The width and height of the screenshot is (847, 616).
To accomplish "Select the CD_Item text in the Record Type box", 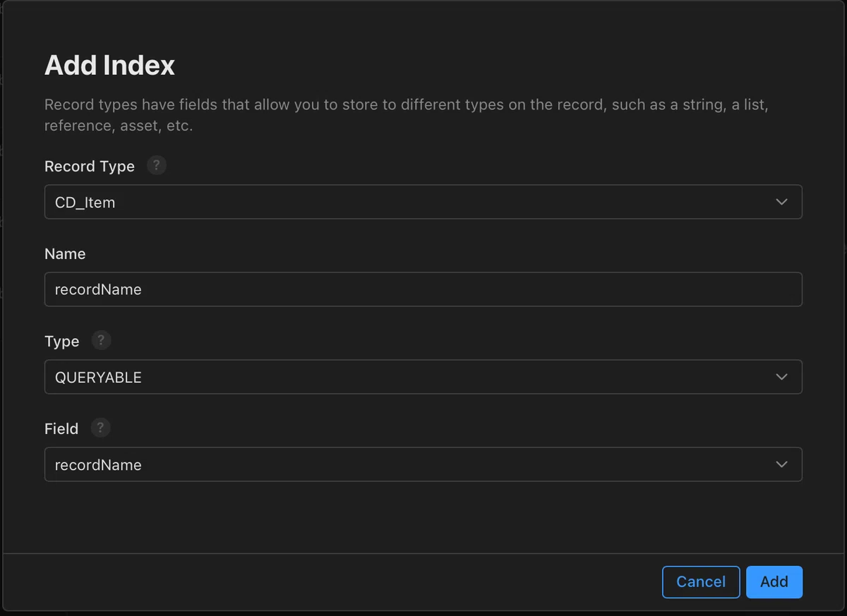I will tap(85, 203).
